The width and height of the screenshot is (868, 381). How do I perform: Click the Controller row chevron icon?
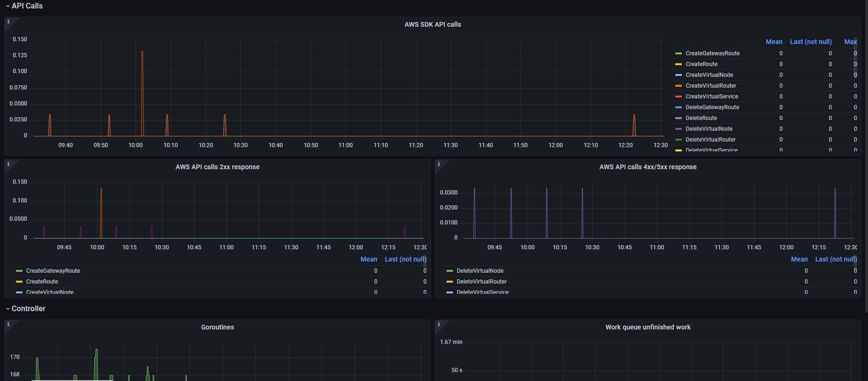click(8, 309)
